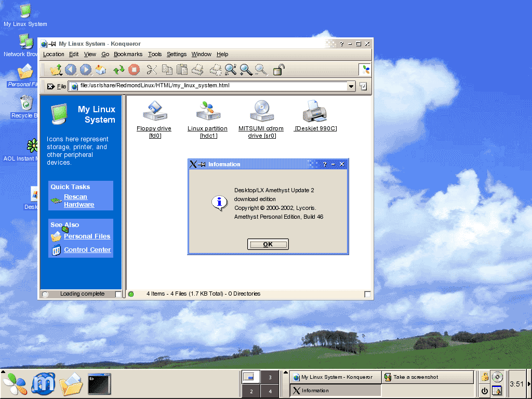The image size is (532, 399).
Task: Switch to virtual desktop 2
Action: click(x=251, y=391)
